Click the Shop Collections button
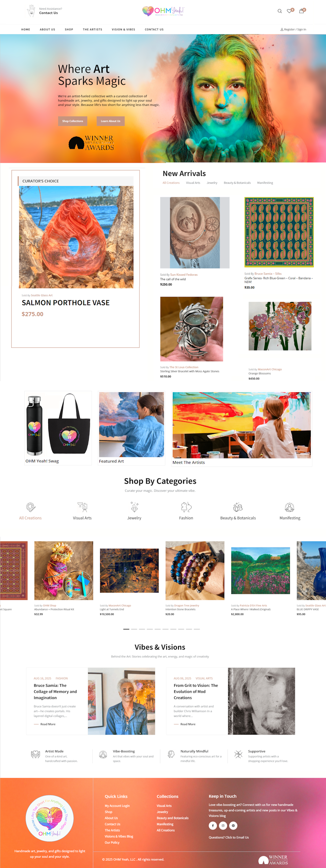Image resolution: width=326 pixels, height=868 pixels. point(73,121)
